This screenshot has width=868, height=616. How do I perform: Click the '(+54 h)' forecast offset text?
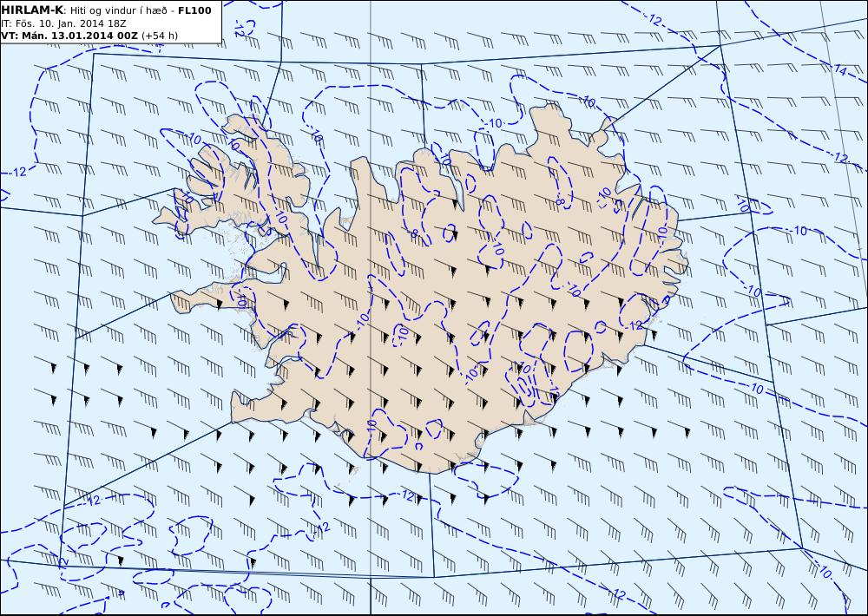160,36
